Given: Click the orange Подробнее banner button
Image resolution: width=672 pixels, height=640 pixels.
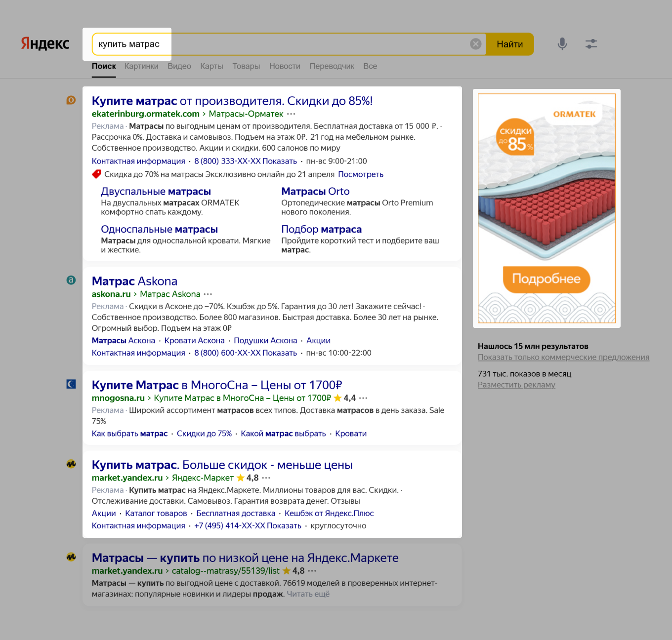Looking at the screenshot, I should [x=546, y=279].
